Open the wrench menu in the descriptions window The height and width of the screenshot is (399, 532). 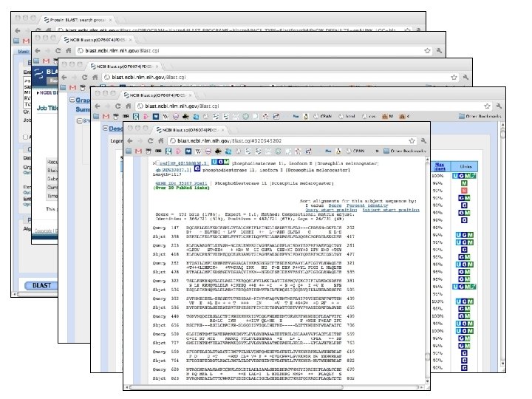(499, 106)
